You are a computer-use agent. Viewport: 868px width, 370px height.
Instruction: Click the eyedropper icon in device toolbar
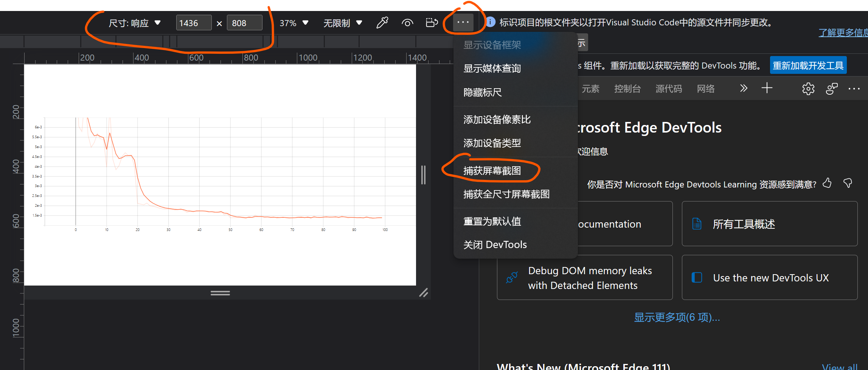click(x=382, y=23)
